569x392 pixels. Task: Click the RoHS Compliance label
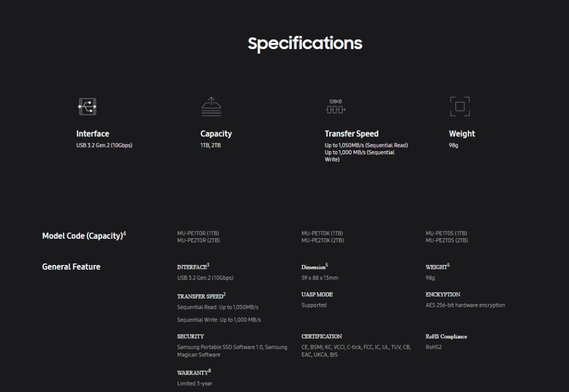click(446, 337)
